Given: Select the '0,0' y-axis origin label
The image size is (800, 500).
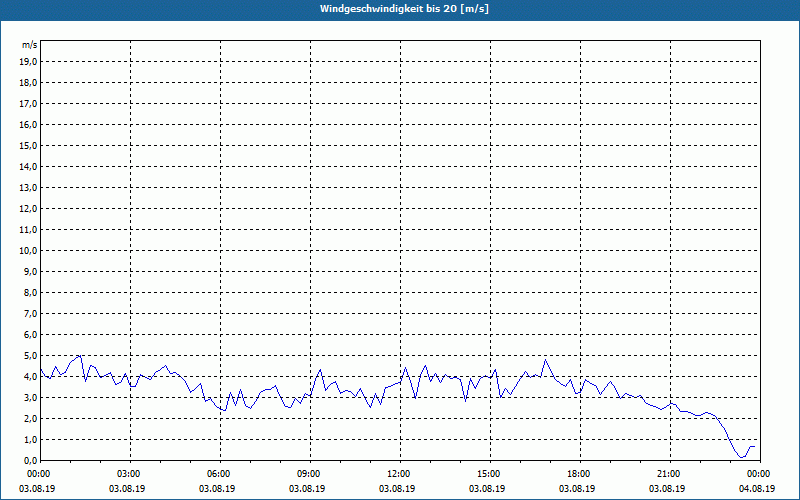Looking at the screenshot, I should (x=30, y=460).
